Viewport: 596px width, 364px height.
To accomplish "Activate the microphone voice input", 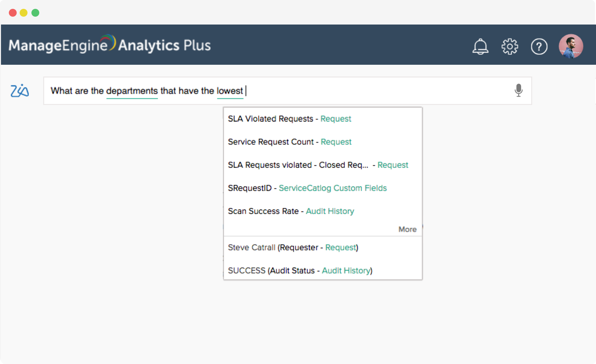I will click(518, 90).
